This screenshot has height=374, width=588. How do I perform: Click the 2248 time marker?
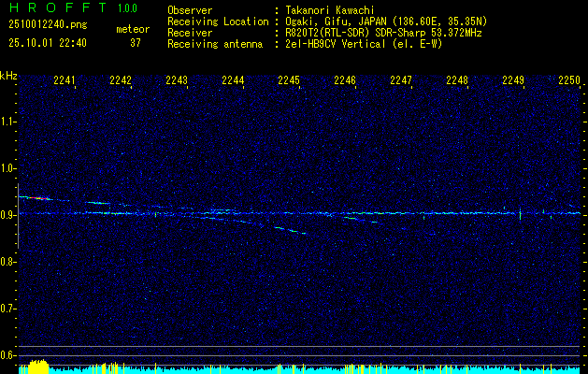pyautogui.click(x=457, y=79)
